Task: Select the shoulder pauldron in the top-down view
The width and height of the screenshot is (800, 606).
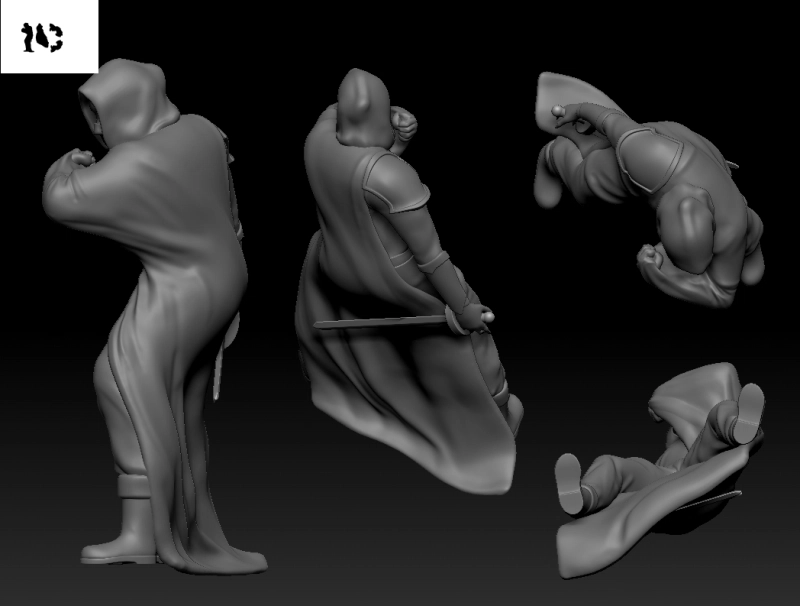Action: pos(650,155)
